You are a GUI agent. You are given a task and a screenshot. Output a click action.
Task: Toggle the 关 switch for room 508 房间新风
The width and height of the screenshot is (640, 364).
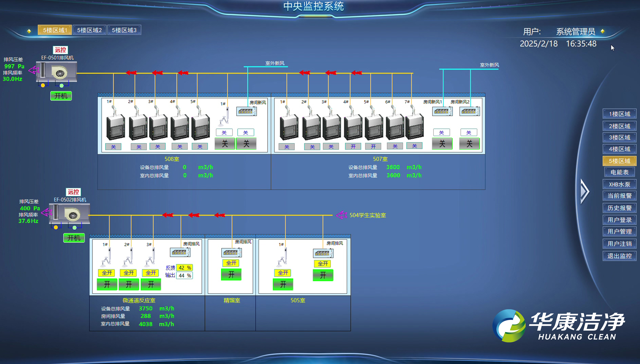point(246,144)
